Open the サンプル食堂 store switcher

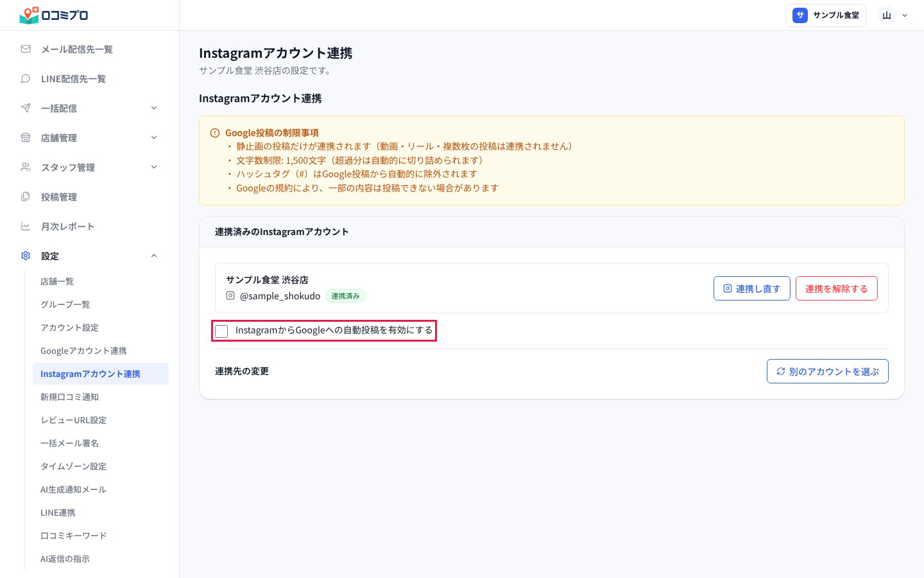pos(826,15)
